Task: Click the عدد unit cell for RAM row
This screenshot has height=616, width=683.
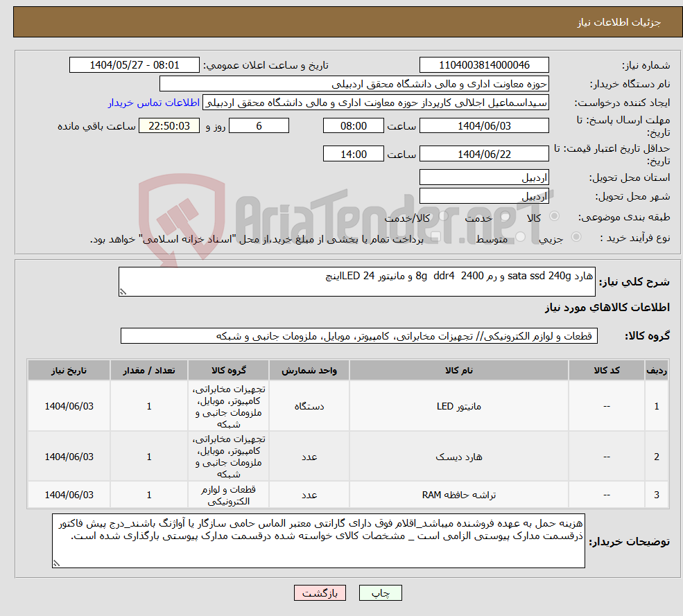Action: click(x=309, y=495)
